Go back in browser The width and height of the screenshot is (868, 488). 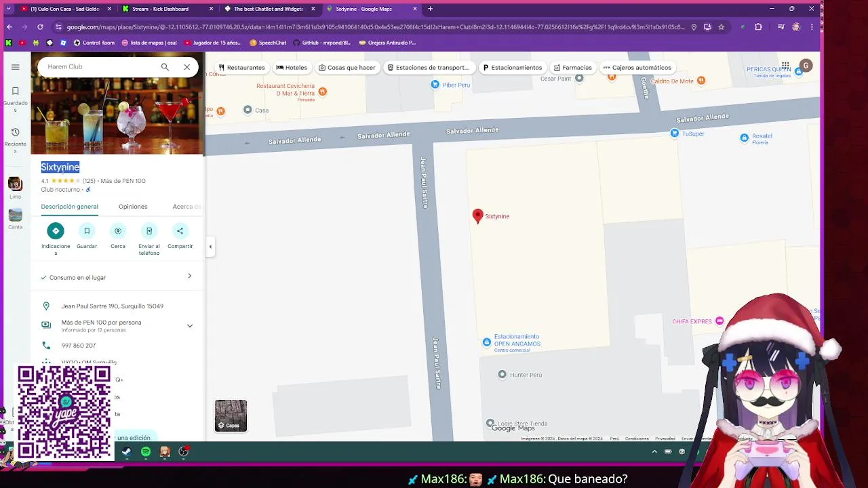click(x=9, y=27)
